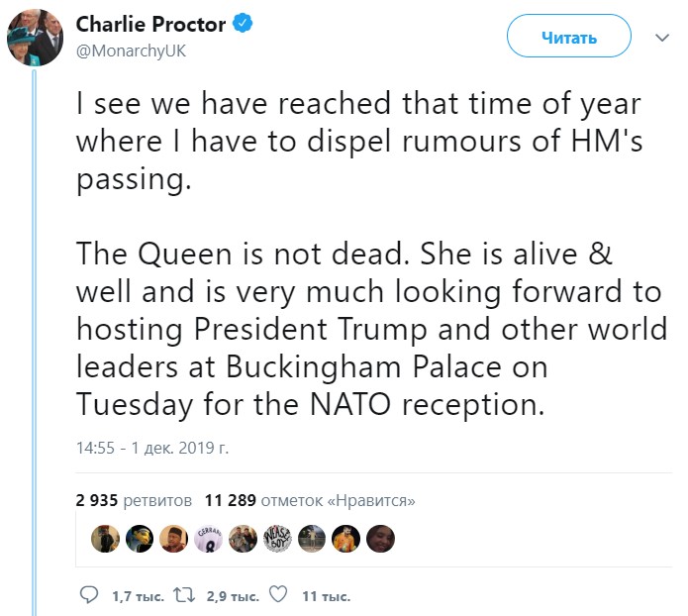View the 2 935 ретвитов list
This screenshot has width=688, height=616.
[x=135, y=500]
